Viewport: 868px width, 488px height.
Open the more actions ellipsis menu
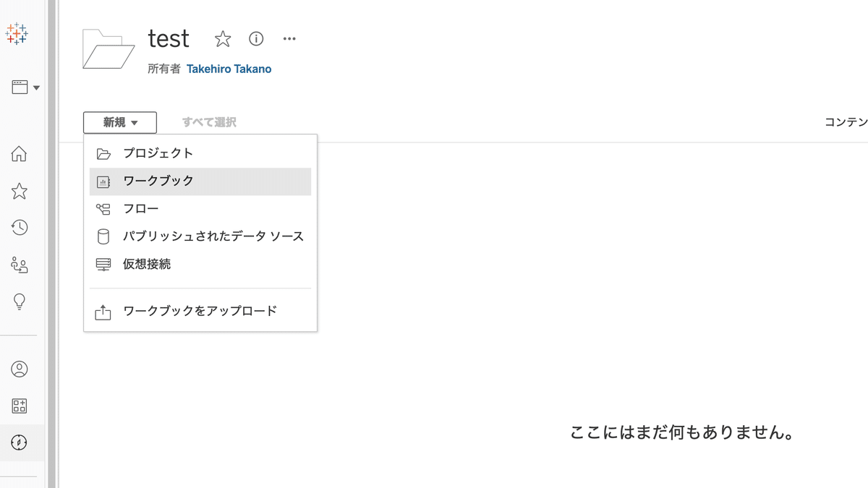click(x=289, y=38)
